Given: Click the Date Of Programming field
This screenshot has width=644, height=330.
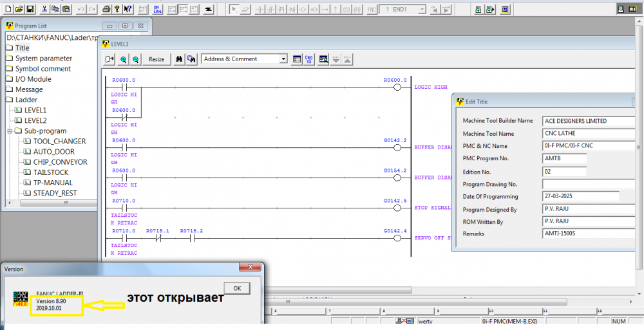Looking at the screenshot, I should 580,196.
